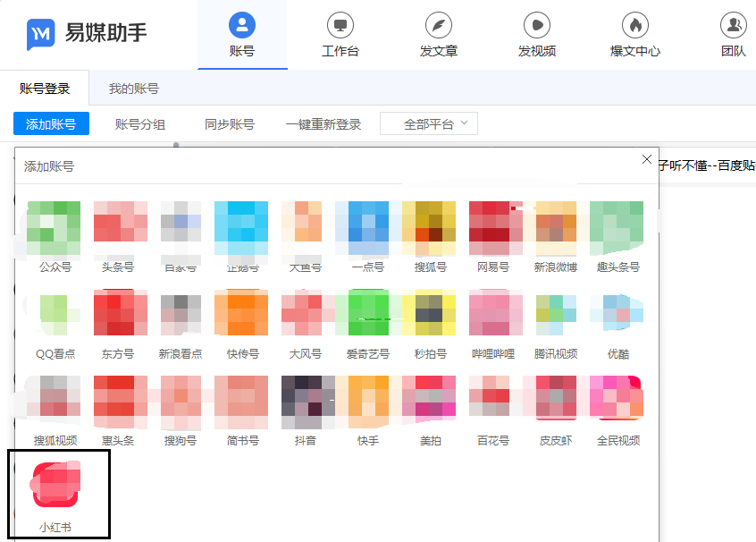This screenshot has width=756, height=542.
Task: Open the 爆文中心 hot articles icon
Action: click(635, 25)
